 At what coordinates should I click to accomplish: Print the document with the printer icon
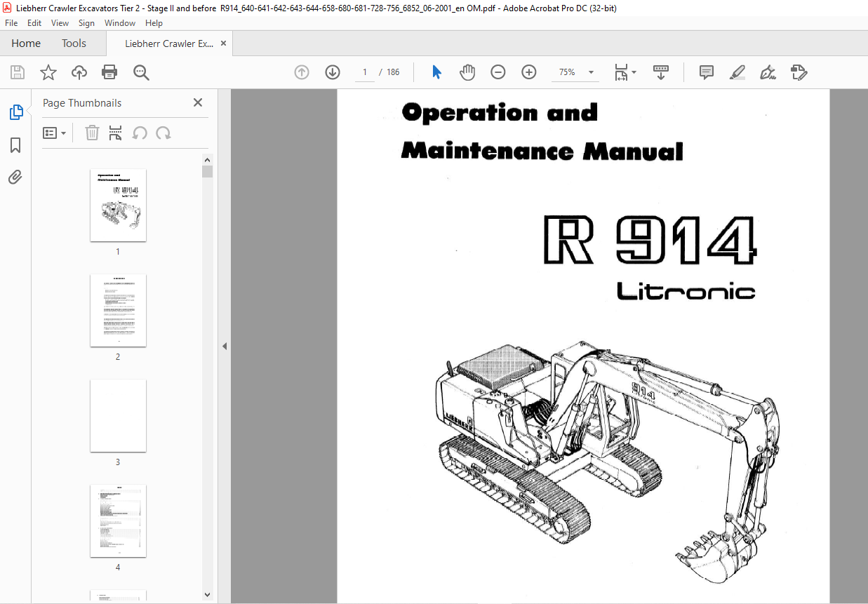coord(109,72)
